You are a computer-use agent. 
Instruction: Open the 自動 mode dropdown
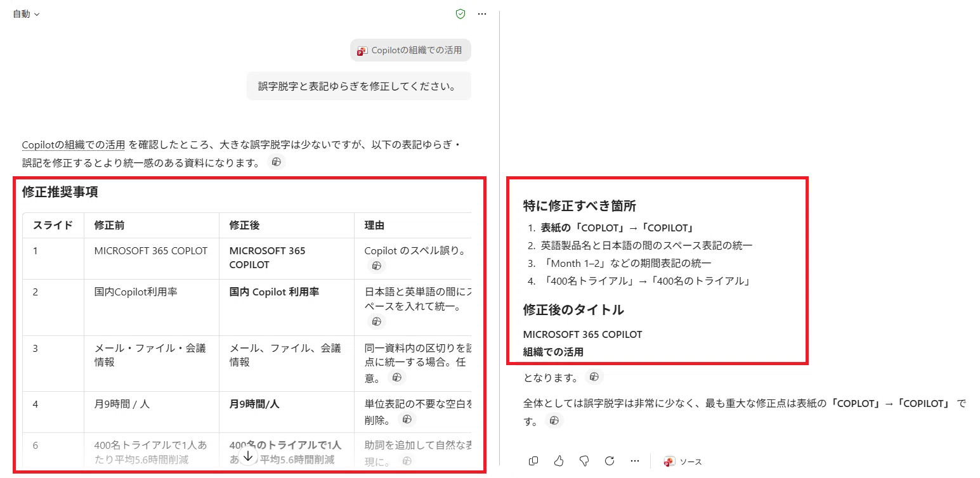[x=26, y=14]
